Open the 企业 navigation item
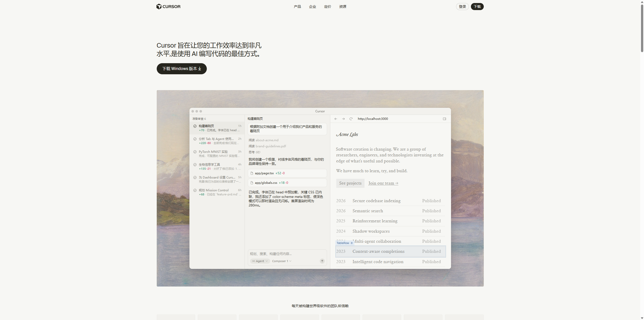This screenshot has width=644, height=320. click(x=312, y=7)
